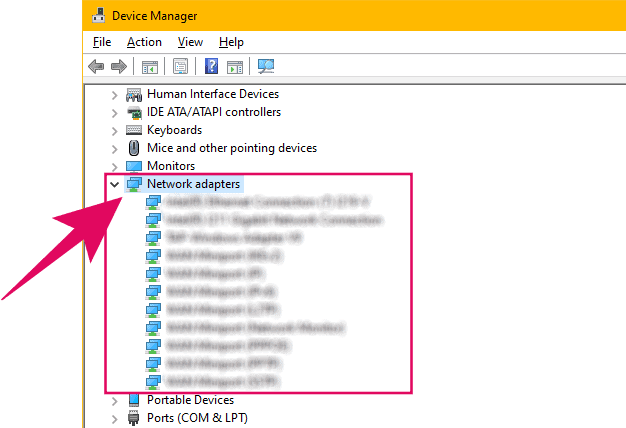Select the Monitors category icon
This screenshot has width=626, height=428.
(134, 166)
